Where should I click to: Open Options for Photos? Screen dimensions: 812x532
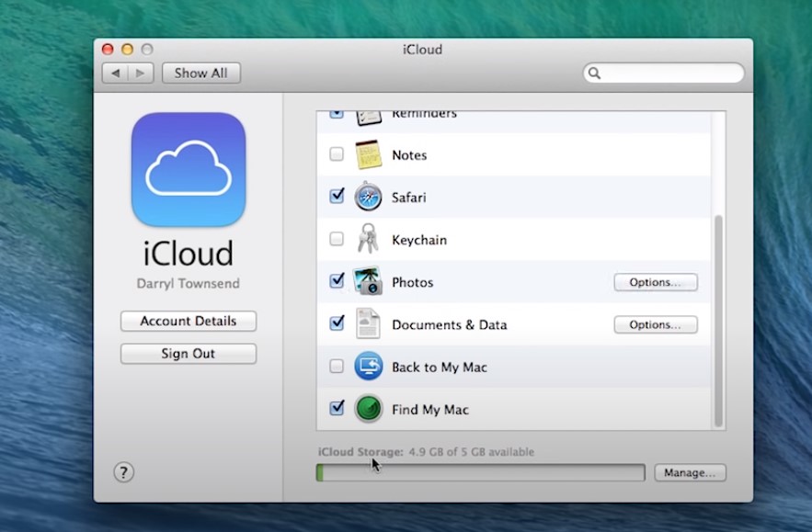pos(655,282)
